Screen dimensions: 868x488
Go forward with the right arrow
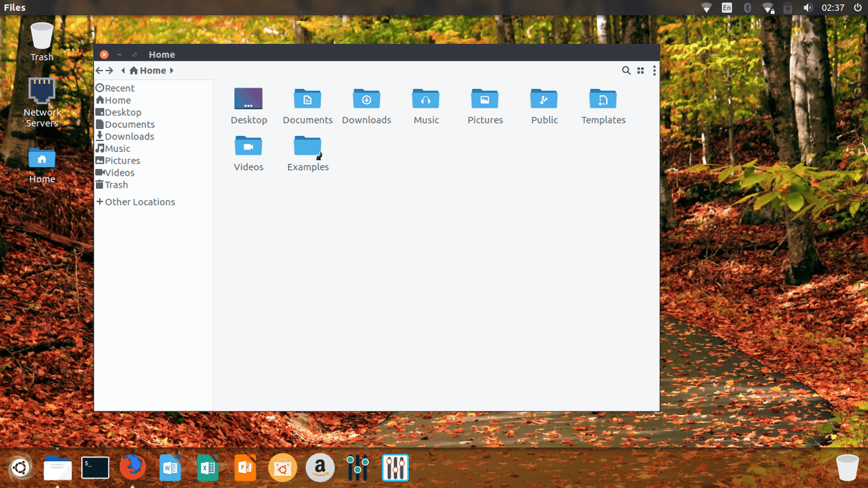(x=109, y=71)
